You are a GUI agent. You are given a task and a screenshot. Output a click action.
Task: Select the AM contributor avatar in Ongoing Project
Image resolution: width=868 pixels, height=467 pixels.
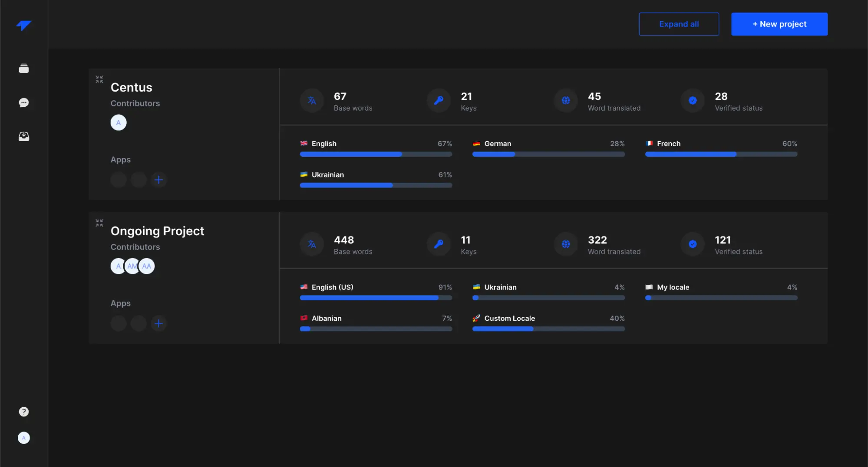click(132, 266)
